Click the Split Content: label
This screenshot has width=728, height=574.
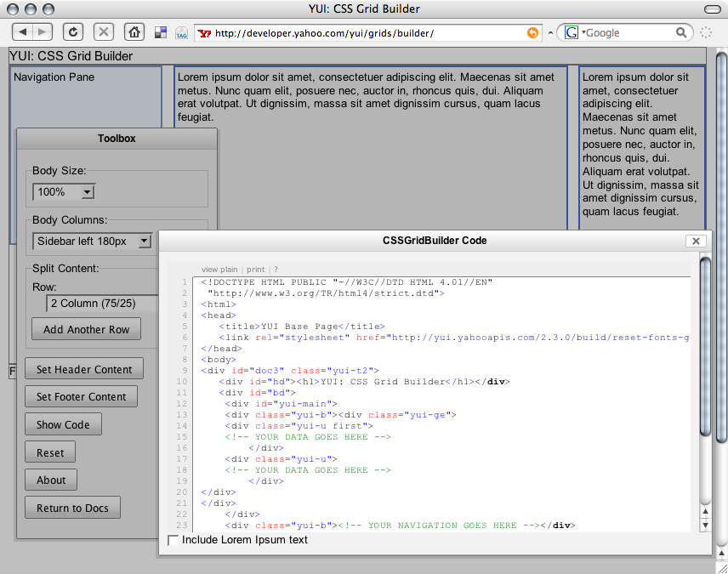click(x=65, y=269)
